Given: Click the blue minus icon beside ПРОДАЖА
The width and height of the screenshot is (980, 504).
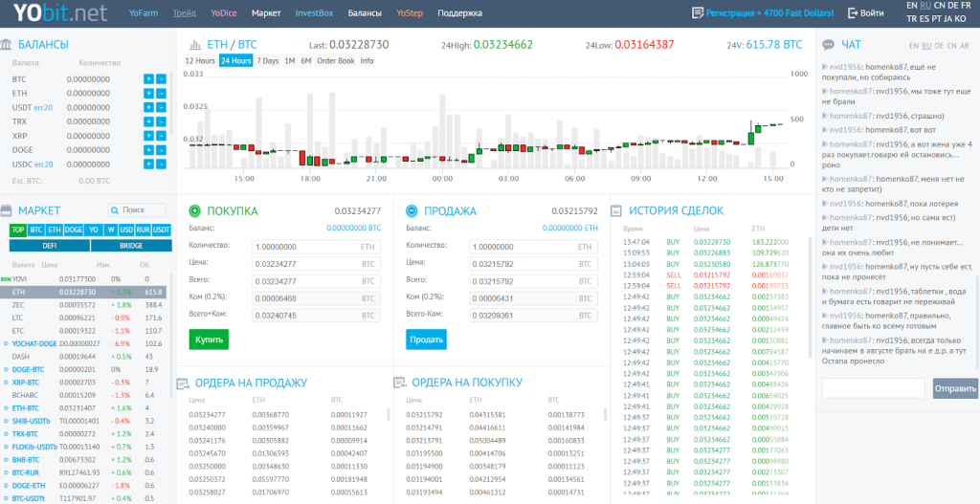Looking at the screenshot, I should pos(412,210).
